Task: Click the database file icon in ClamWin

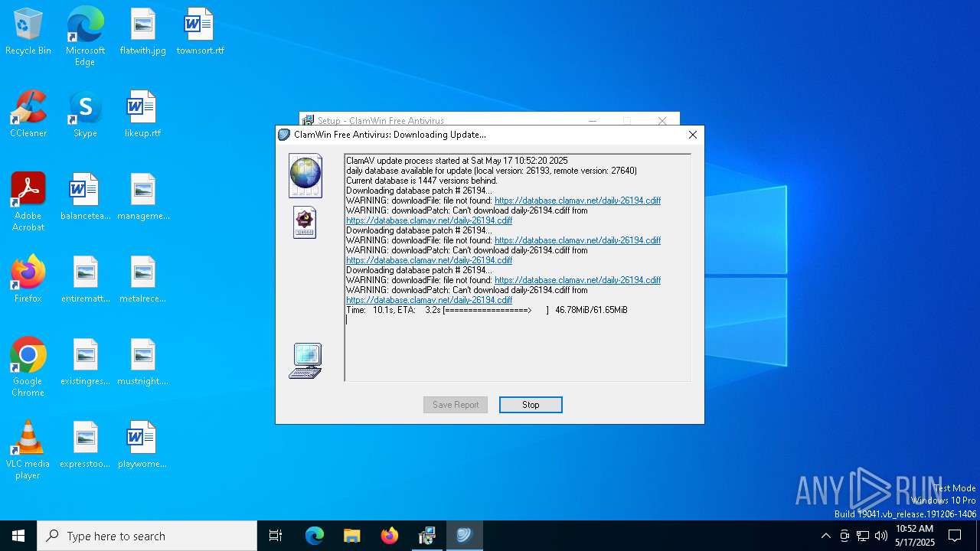Action: point(305,223)
